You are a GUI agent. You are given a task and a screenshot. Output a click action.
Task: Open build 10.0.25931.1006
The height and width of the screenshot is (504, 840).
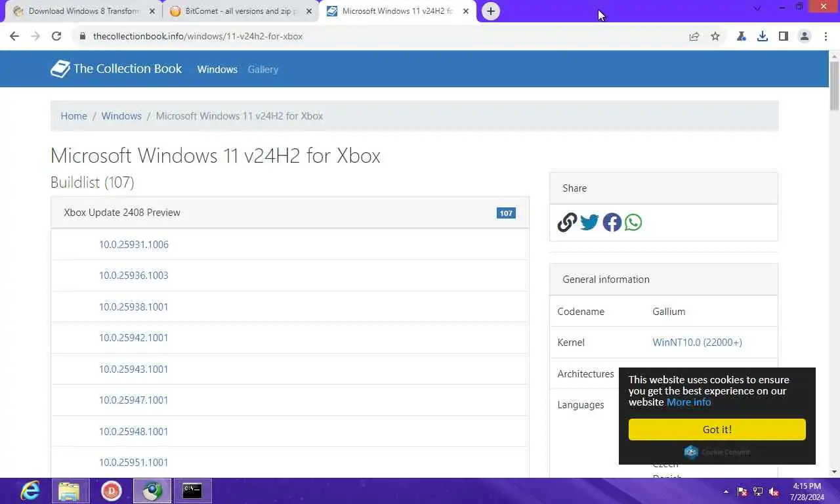[134, 245]
